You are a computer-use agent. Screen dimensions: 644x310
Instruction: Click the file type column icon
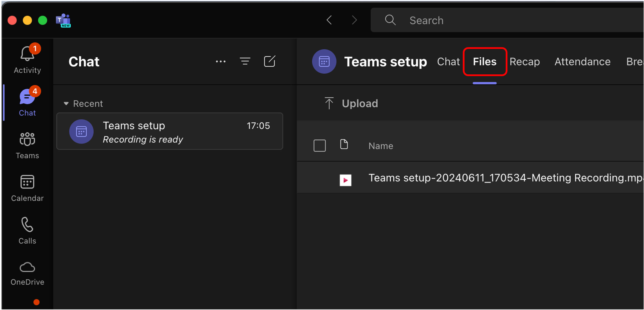[344, 145]
